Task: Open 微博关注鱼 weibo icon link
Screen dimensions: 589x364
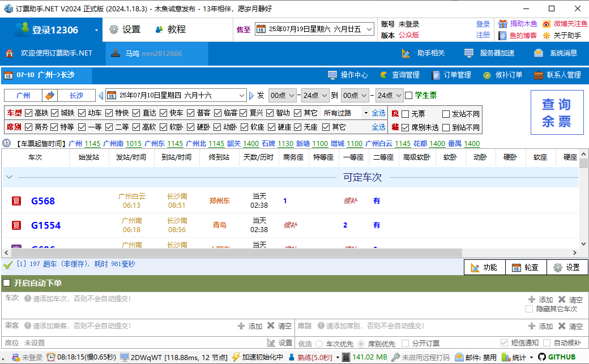Action: pyautogui.click(x=565, y=24)
